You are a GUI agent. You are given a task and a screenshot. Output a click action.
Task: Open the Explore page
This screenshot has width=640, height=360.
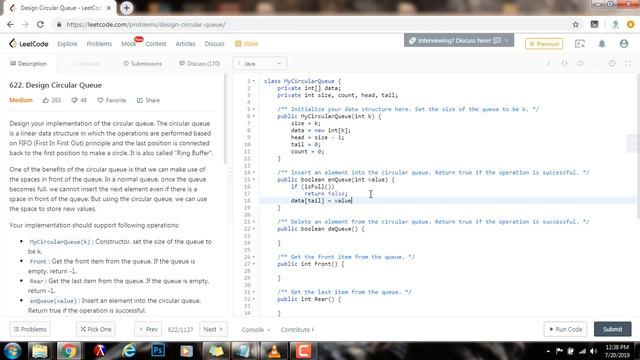(x=67, y=44)
